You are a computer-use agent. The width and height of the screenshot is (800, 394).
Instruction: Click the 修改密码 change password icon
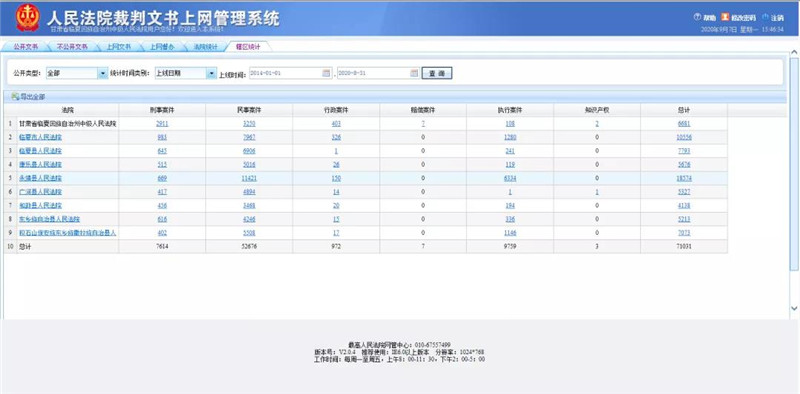tap(725, 17)
